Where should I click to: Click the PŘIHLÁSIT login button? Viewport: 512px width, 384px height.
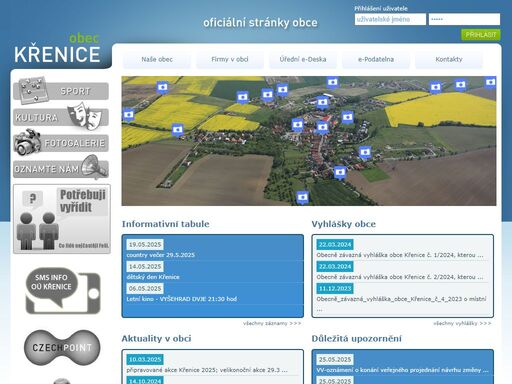tap(481, 35)
